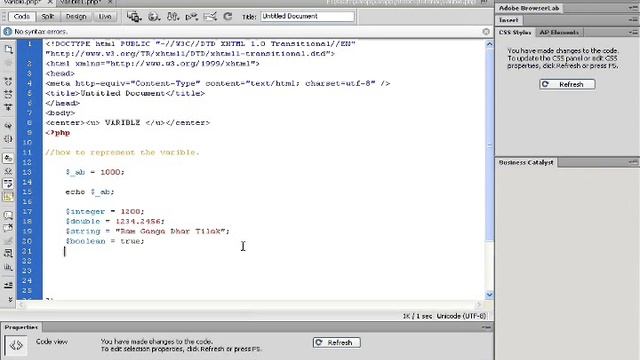Click the '$integer = 1200;' code line
The image size is (640, 360).
(105, 211)
